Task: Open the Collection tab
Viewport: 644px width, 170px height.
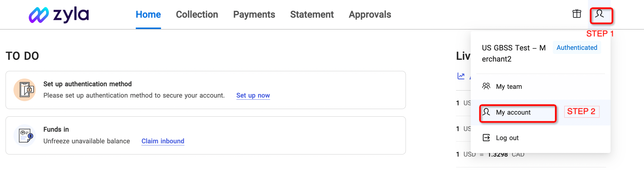Action: pyautogui.click(x=197, y=15)
